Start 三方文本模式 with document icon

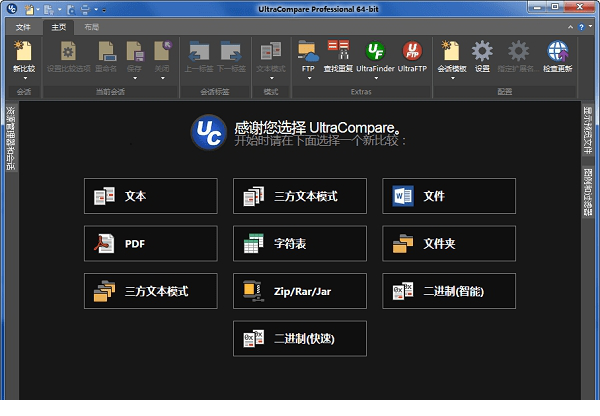300,196
